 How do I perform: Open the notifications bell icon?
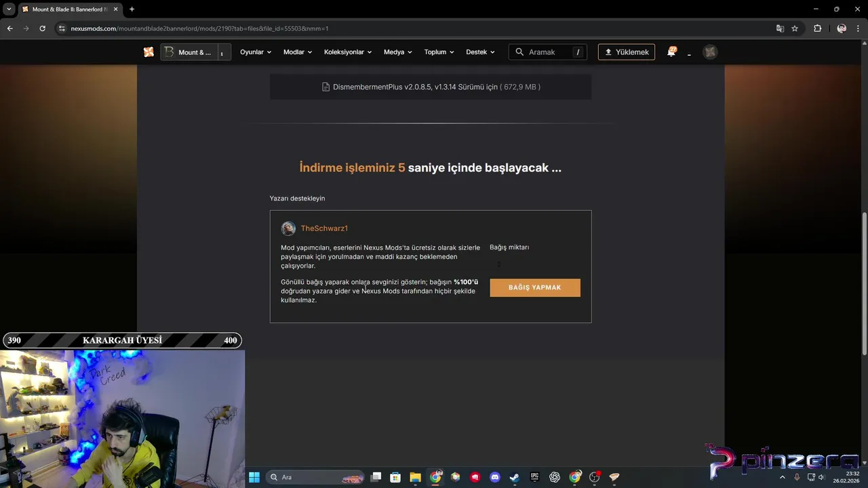pyautogui.click(x=671, y=52)
